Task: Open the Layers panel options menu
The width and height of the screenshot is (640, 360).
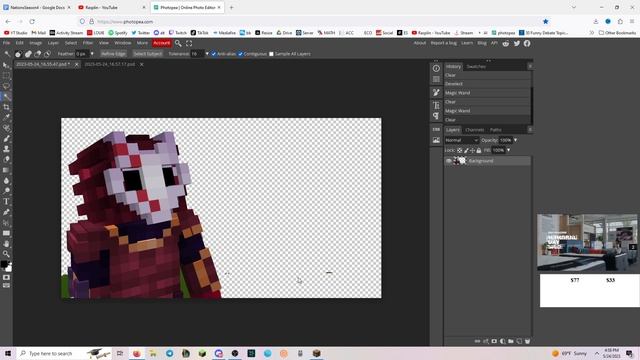Action: click(x=530, y=130)
